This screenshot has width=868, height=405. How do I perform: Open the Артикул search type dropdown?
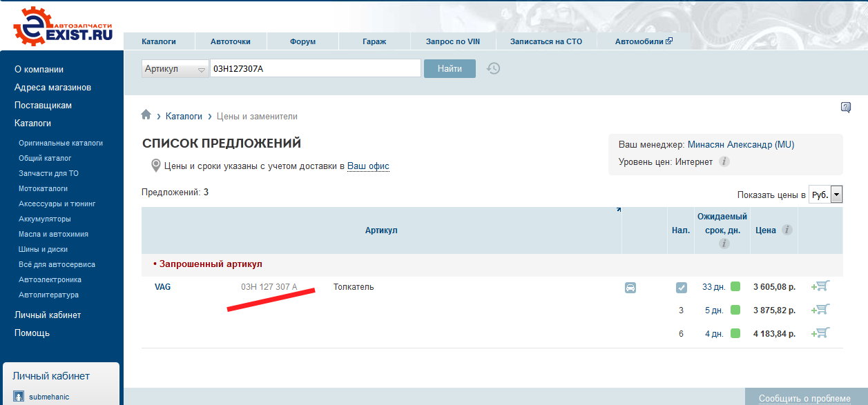pyautogui.click(x=175, y=69)
